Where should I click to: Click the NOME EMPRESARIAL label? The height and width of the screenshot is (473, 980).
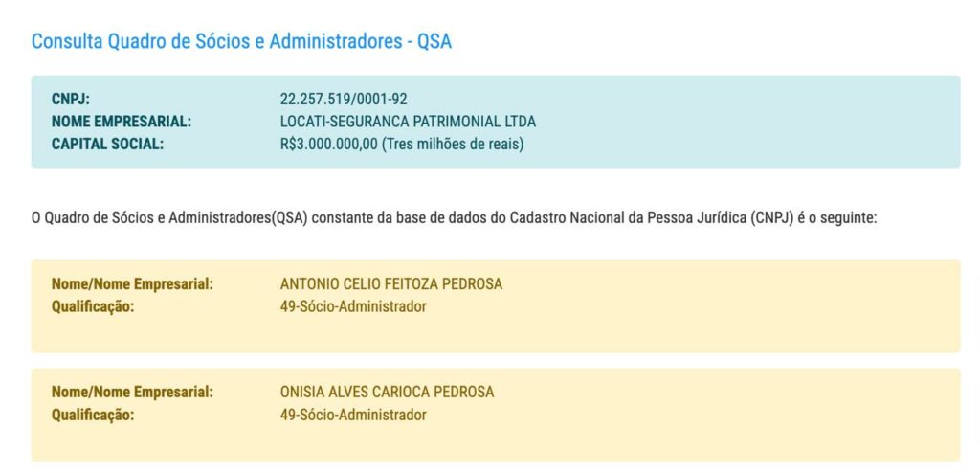click(x=122, y=122)
